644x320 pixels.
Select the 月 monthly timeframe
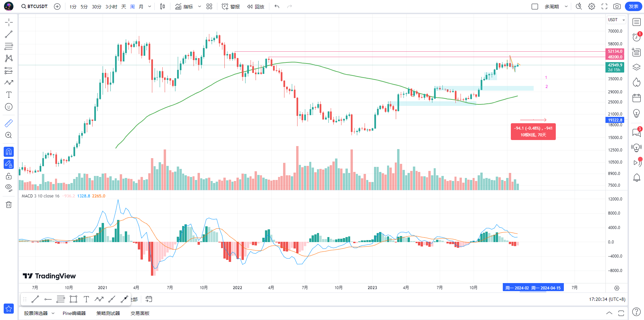click(x=141, y=7)
